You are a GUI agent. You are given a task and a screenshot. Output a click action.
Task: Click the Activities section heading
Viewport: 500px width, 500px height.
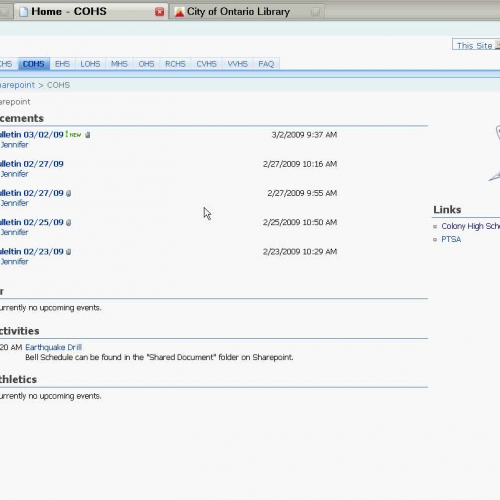pos(19,331)
